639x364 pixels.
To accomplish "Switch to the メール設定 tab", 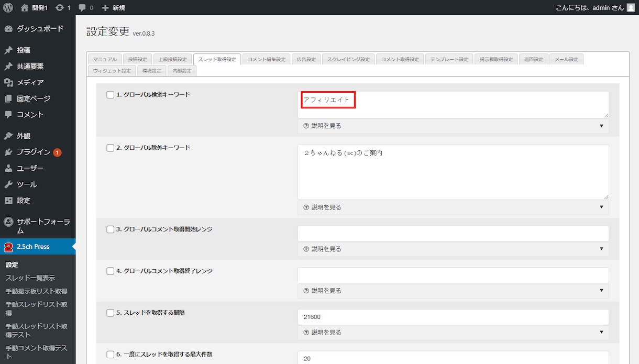I will pos(566,59).
